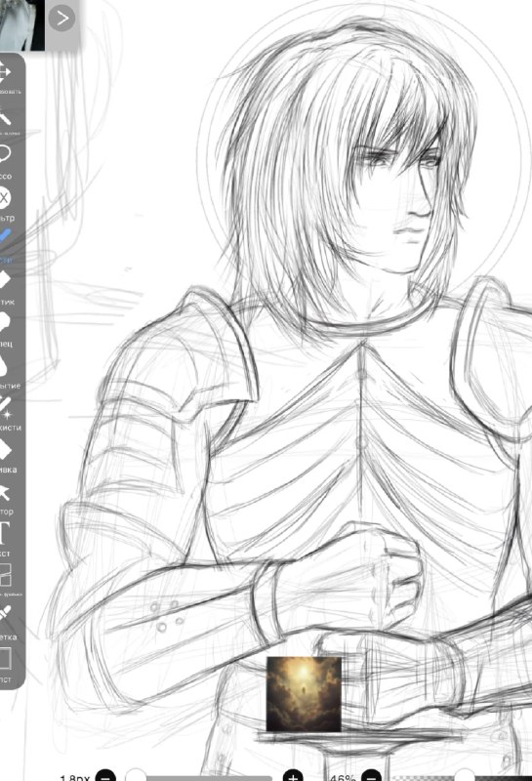
Task: Expand the reference window with arrow button
Action: [x=62, y=19]
